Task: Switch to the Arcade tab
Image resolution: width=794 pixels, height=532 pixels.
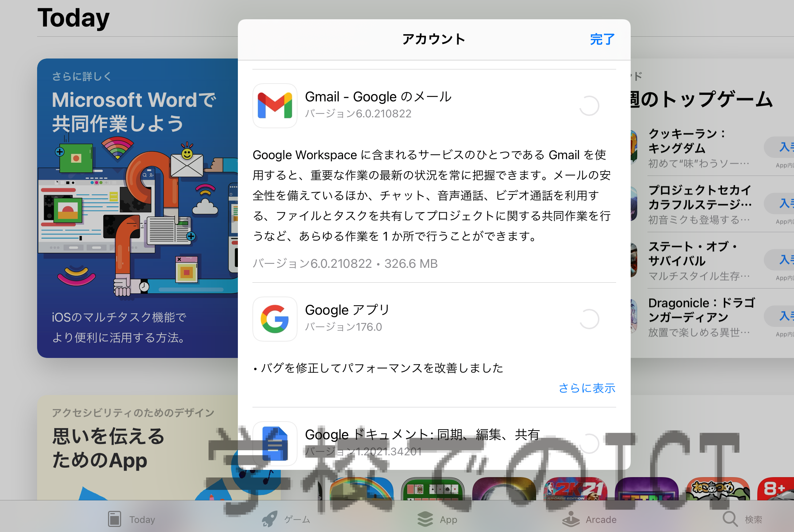Action: 589,519
